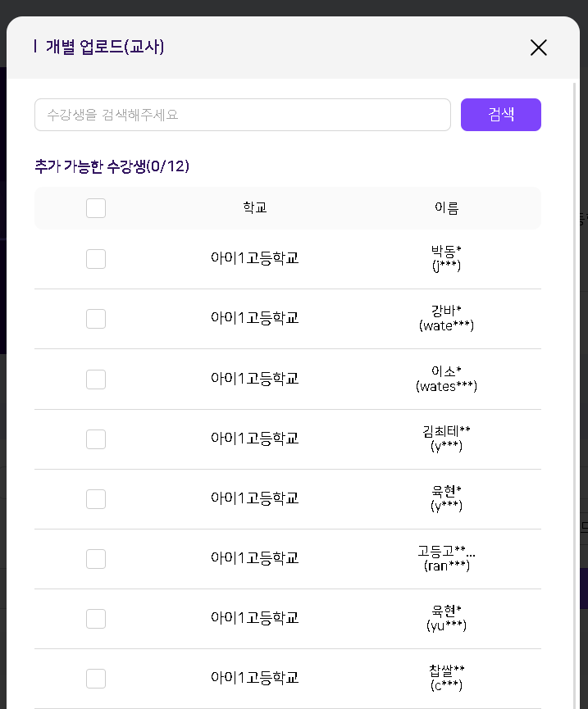
Task: Click the 검색 search button
Action: click(x=500, y=115)
